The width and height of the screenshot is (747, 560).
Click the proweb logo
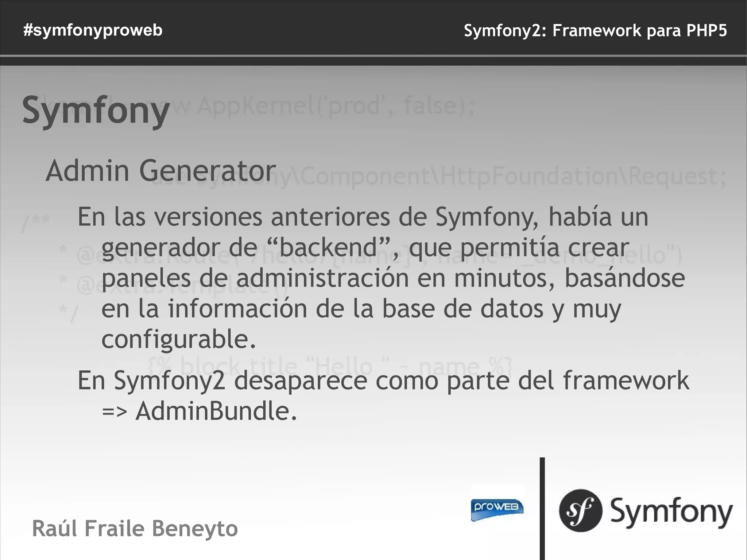click(x=497, y=510)
